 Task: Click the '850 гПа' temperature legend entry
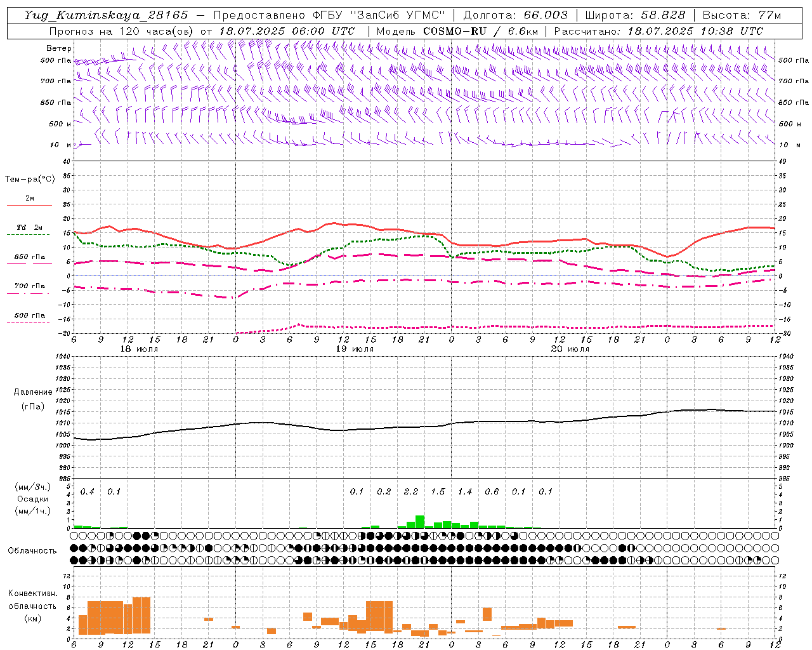coord(30,257)
